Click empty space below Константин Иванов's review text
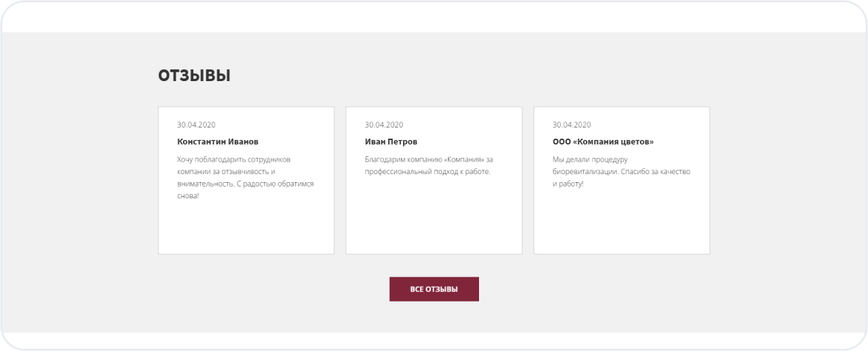This screenshot has width=868, height=351. [246, 229]
